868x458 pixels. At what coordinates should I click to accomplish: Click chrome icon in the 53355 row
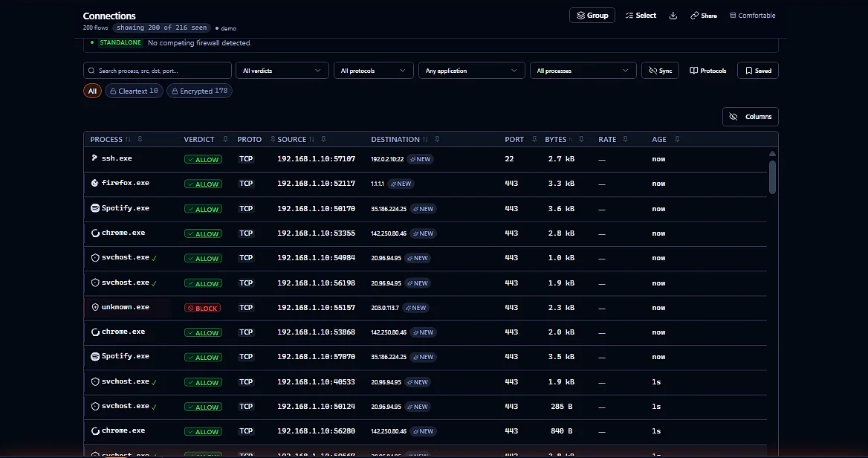pos(94,233)
